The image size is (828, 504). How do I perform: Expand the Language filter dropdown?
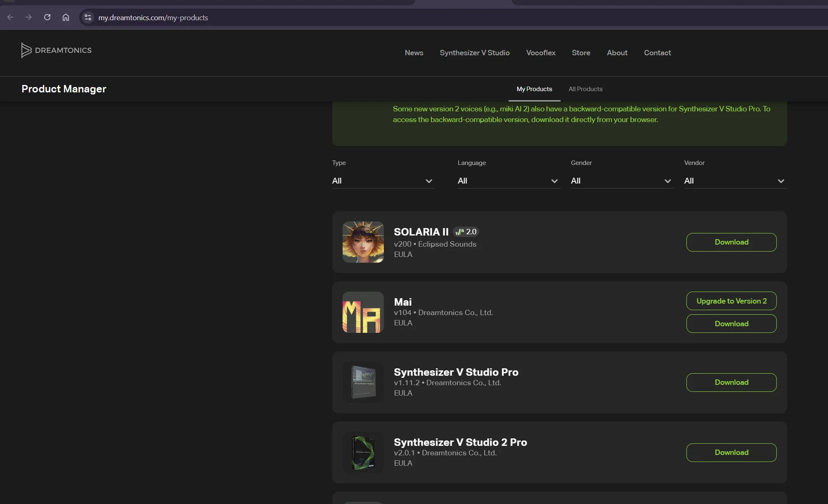(509, 181)
